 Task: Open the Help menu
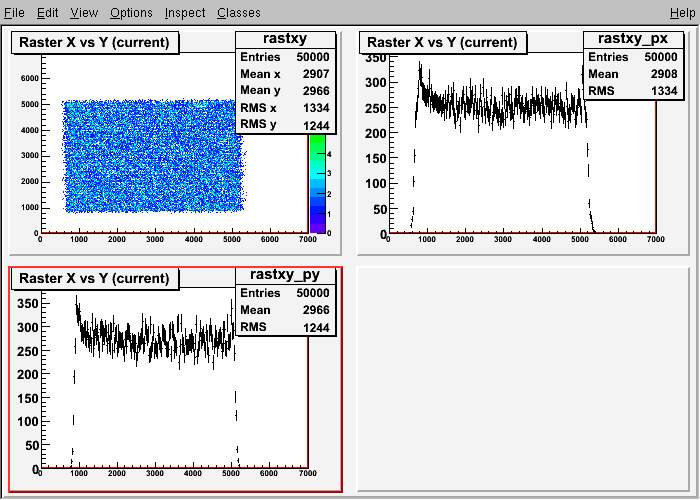click(x=683, y=12)
